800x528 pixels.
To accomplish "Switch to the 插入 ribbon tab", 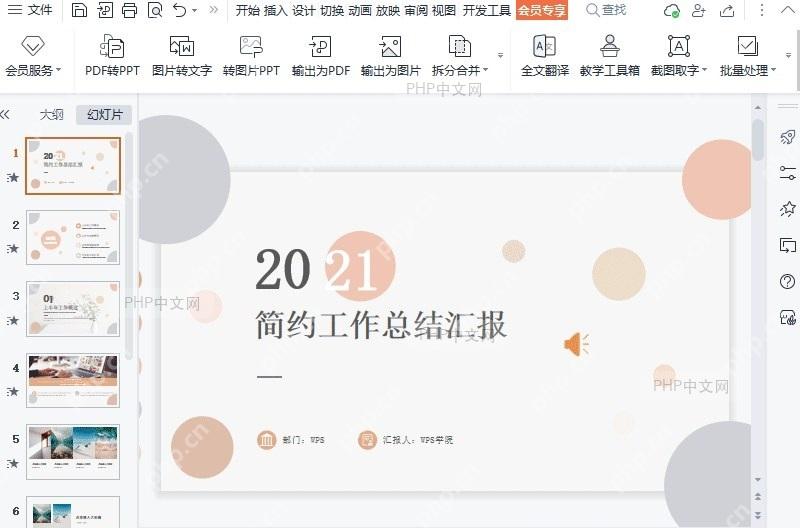I will click(x=276, y=10).
